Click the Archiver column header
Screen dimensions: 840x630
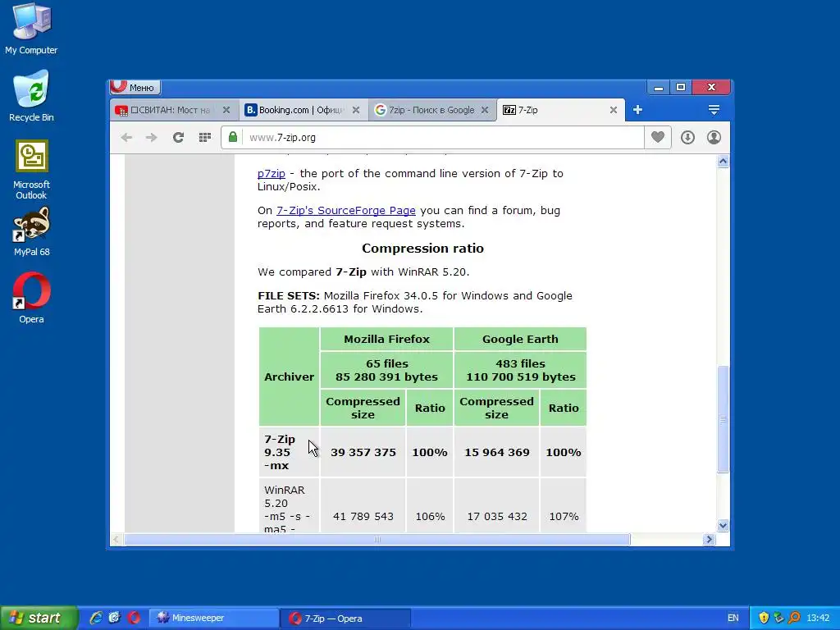tap(290, 377)
